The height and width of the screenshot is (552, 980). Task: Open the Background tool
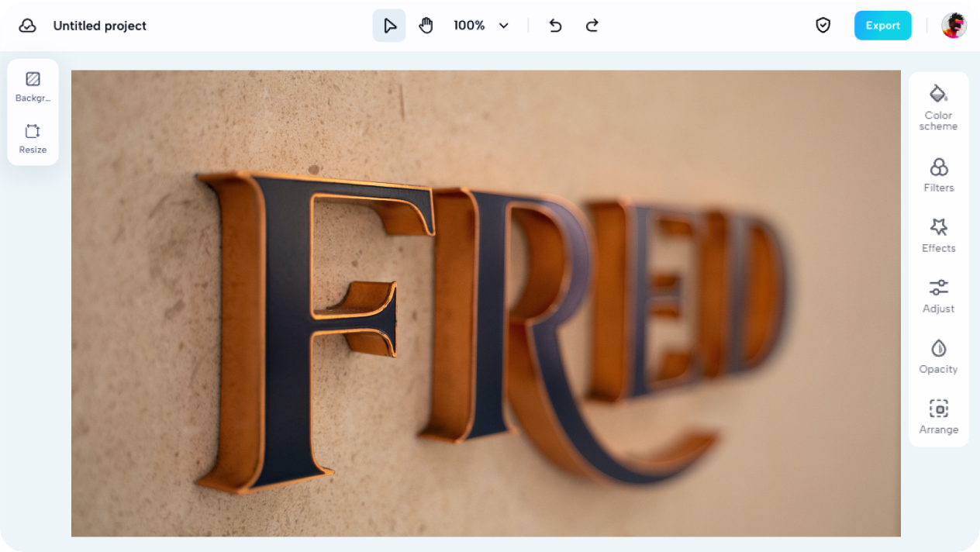click(x=33, y=87)
